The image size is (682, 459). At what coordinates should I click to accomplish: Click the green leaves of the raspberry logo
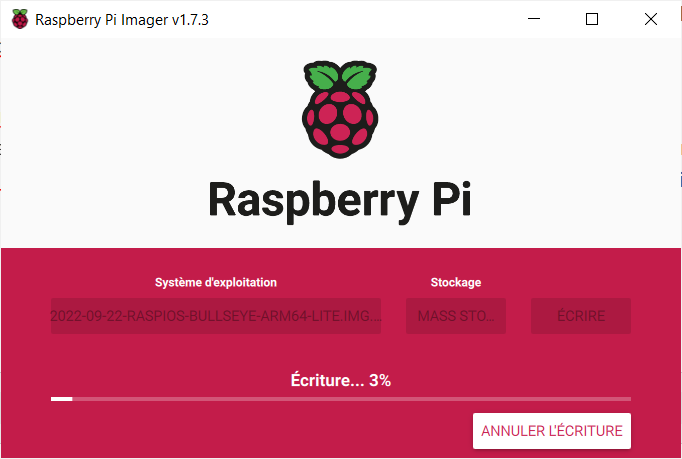click(x=340, y=76)
